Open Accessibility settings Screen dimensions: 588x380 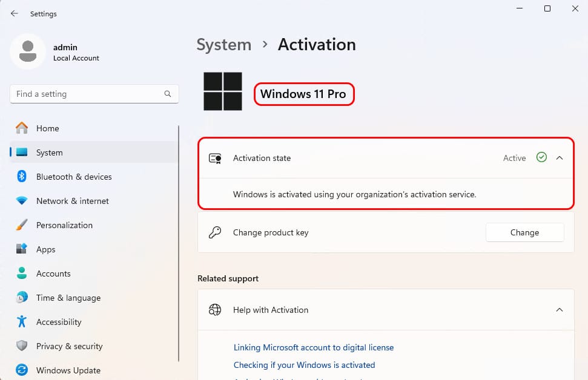click(94, 321)
